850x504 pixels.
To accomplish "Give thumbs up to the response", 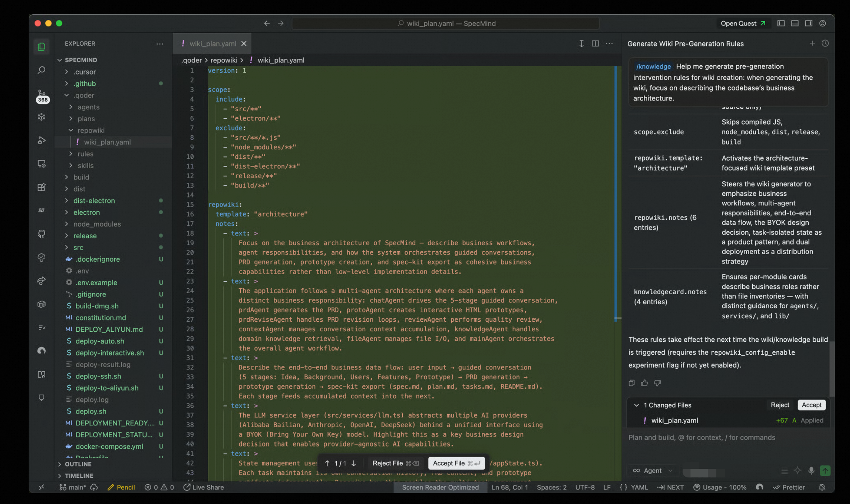I will coord(645,383).
